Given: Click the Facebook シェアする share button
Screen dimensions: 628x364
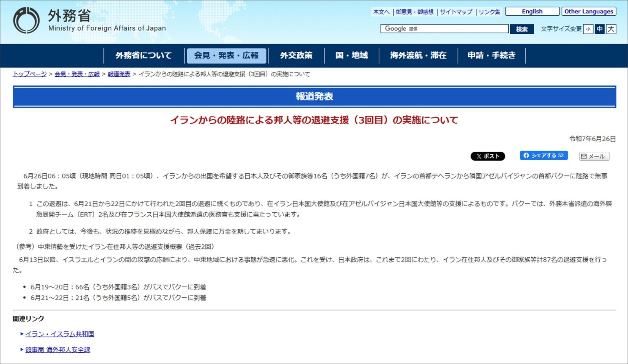Looking at the screenshot, I should click(544, 156).
